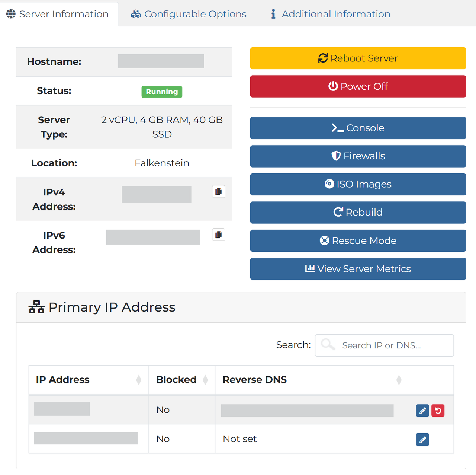Click the network icon beside Primary IP Address
476x475 pixels.
click(36, 307)
